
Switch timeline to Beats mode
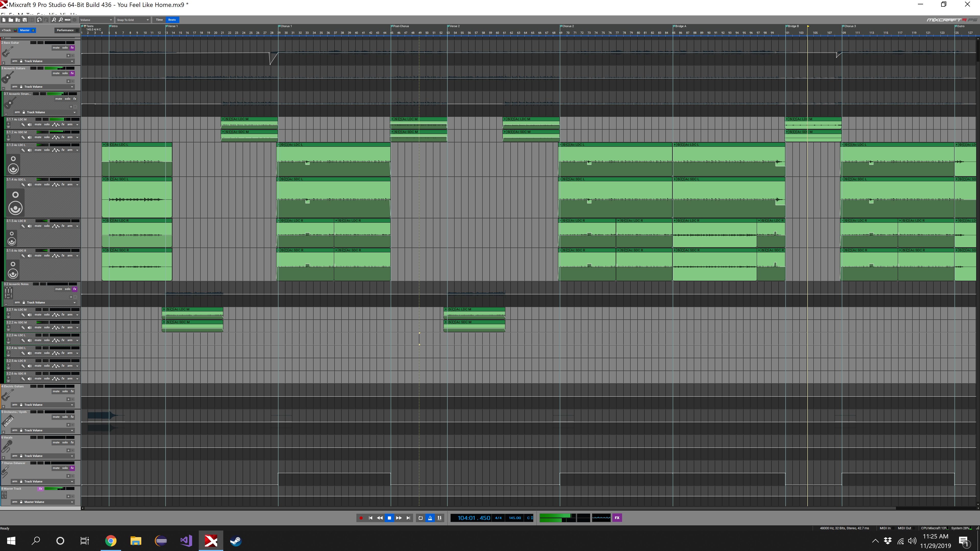pyautogui.click(x=172, y=20)
